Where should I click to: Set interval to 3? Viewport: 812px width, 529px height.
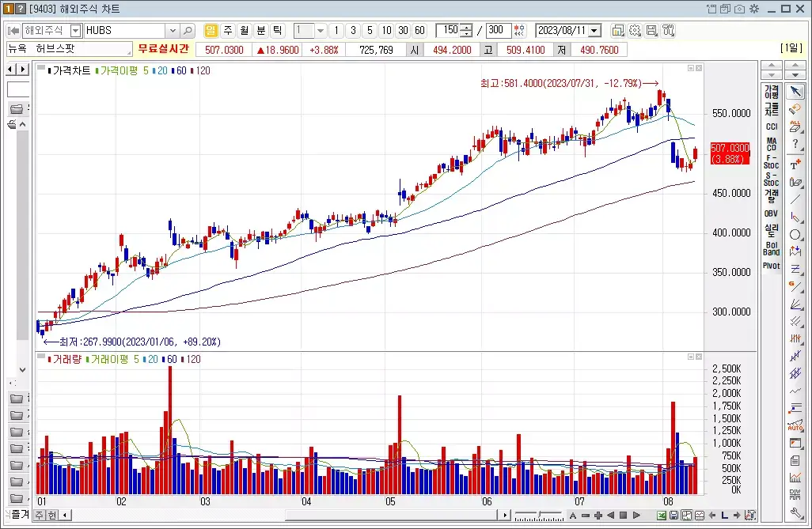[x=353, y=31]
